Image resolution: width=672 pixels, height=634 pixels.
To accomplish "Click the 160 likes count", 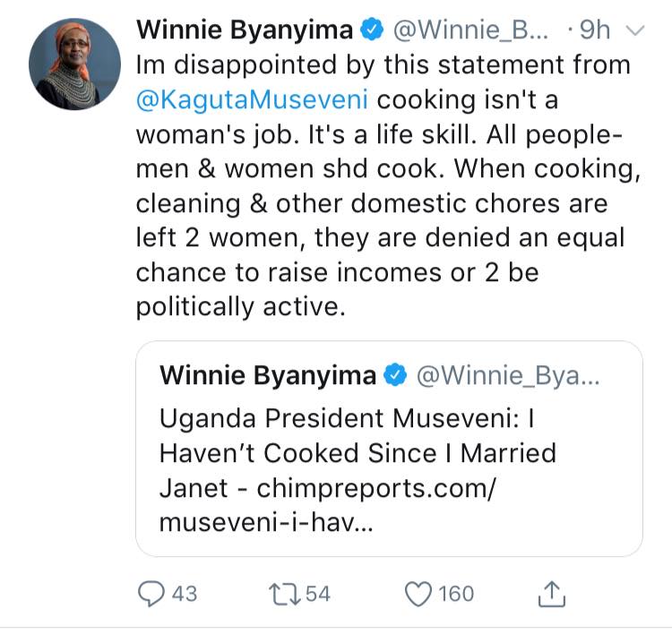I will click(x=457, y=593).
